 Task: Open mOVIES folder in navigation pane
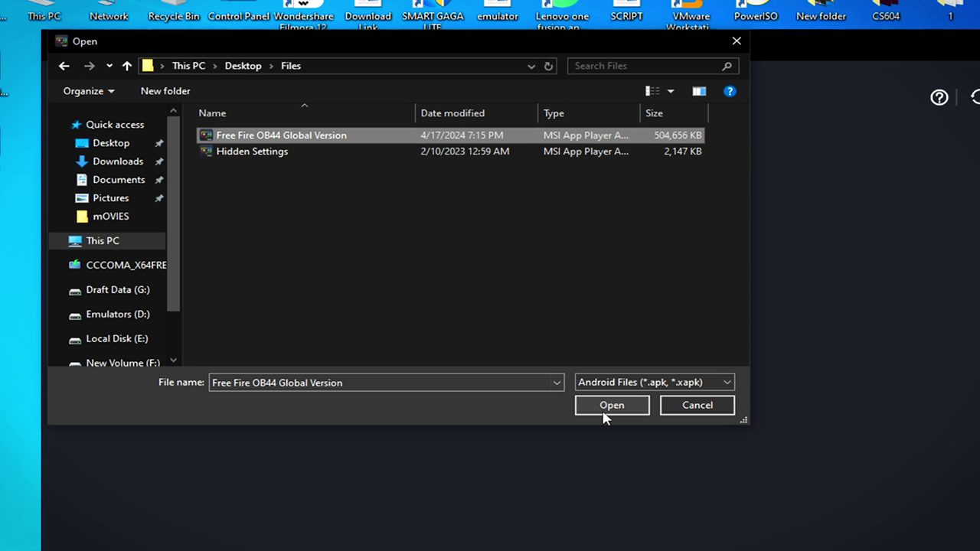pyautogui.click(x=111, y=217)
